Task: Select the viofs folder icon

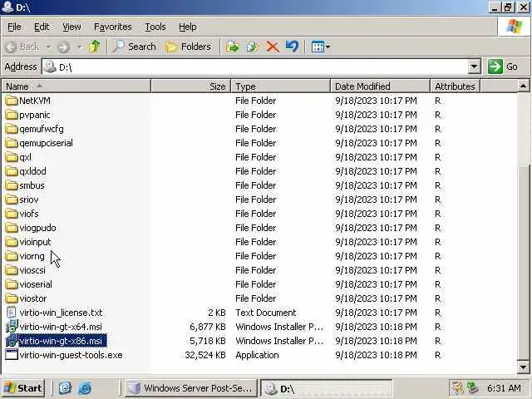Action: pyautogui.click(x=12, y=214)
